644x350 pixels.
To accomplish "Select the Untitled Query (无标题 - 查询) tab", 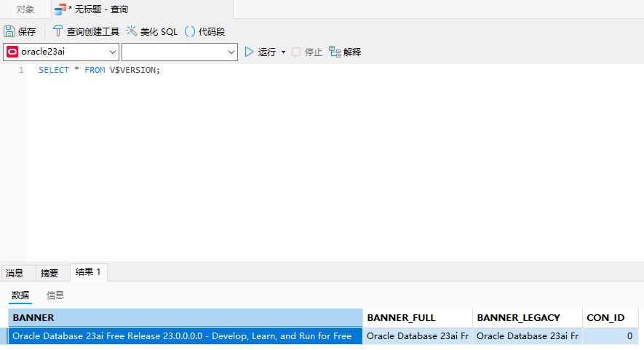I will click(x=142, y=9).
